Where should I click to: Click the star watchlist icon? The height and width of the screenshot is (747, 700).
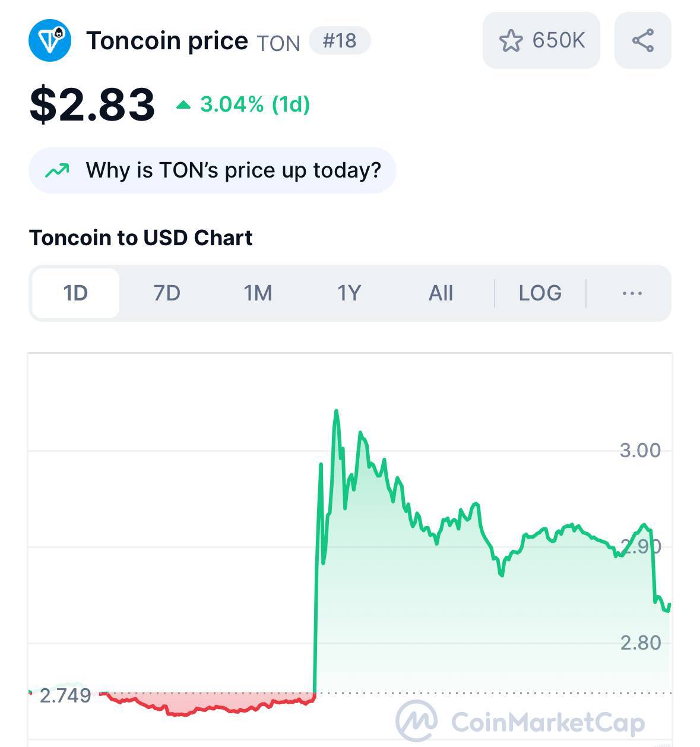pyautogui.click(x=511, y=41)
